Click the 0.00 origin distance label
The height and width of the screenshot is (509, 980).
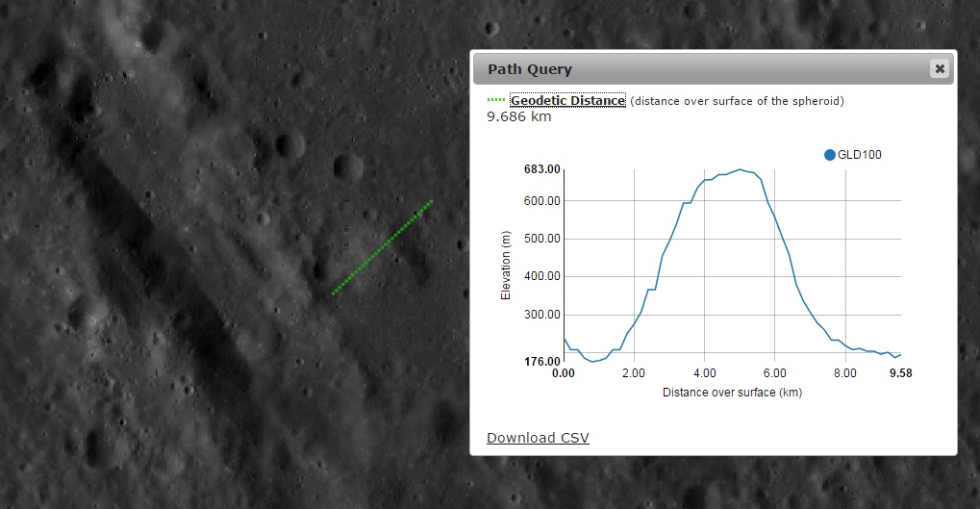(x=564, y=373)
